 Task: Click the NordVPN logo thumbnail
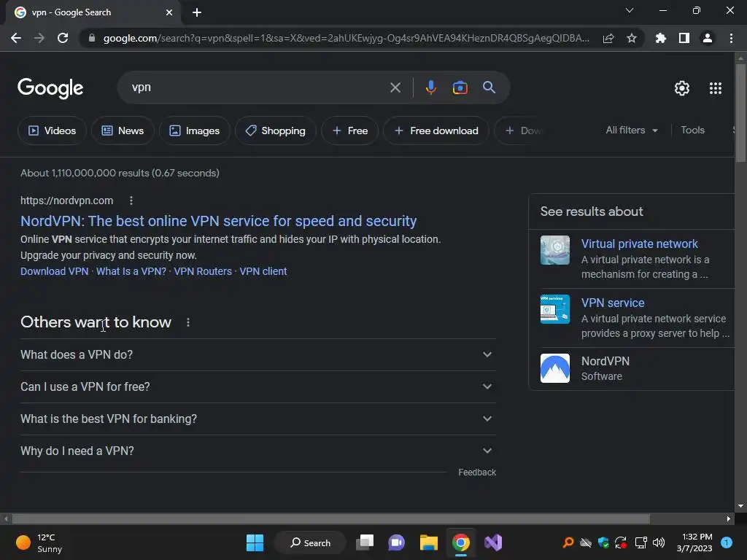[555, 368]
